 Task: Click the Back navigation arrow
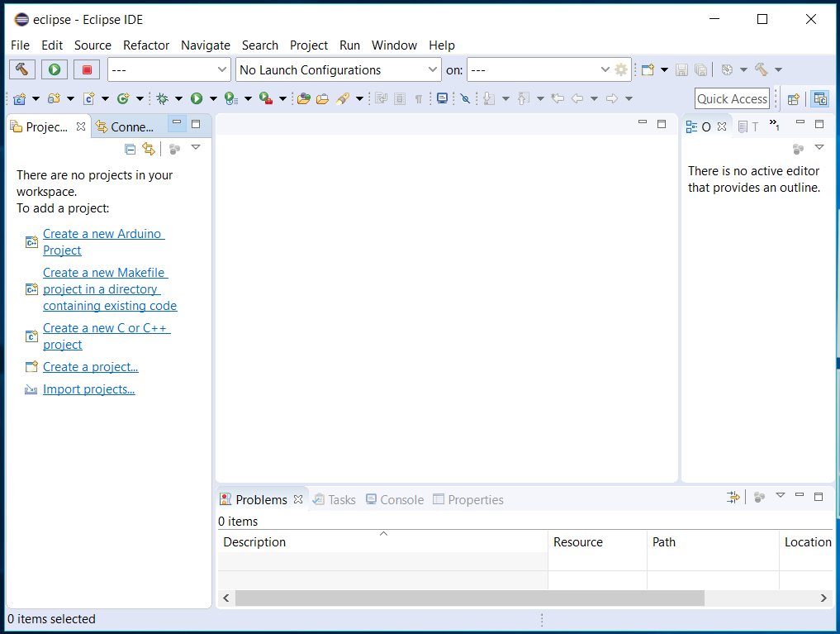tap(577, 98)
